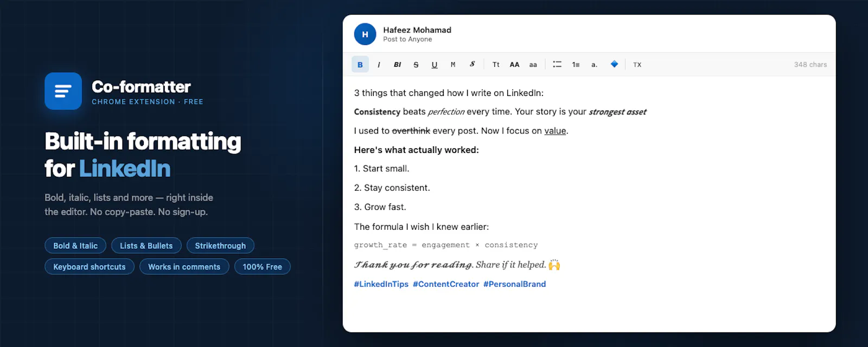This screenshot has width=868, height=347.
Task: Select the Lists & Bullets feature pill
Action: pos(146,246)
